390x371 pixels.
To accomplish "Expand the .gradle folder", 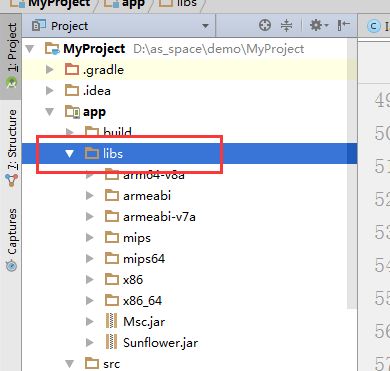I will (x=50, y=70).
